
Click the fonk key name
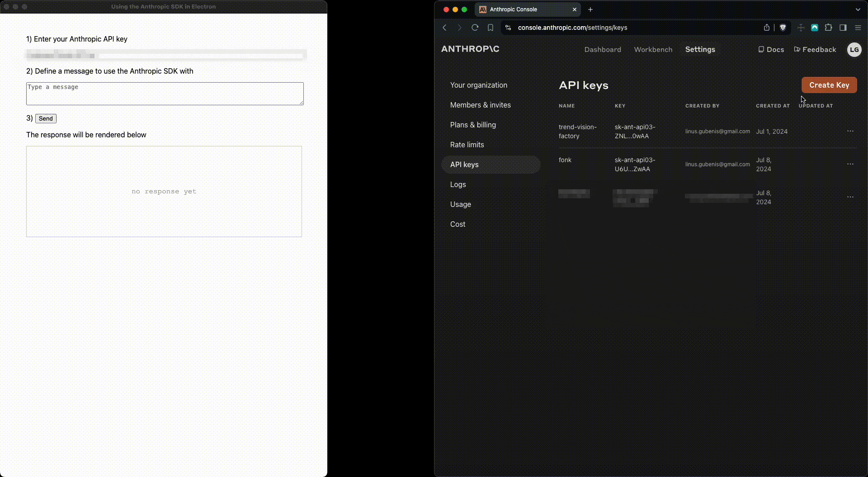pyautogui.click(x=565, y=160)
